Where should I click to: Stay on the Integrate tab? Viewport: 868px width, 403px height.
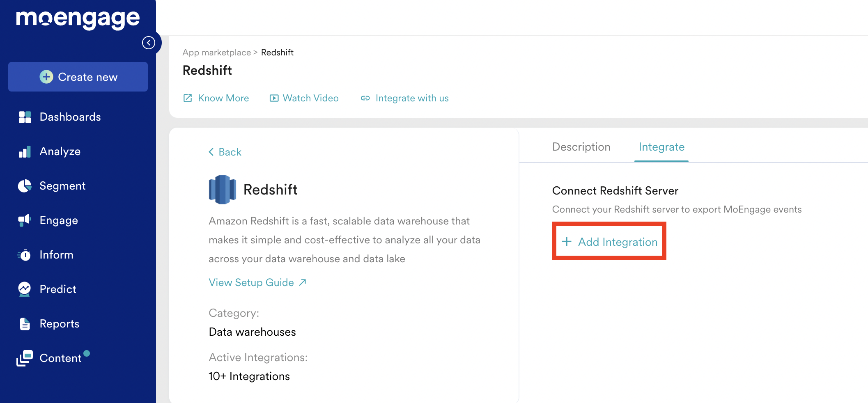[x=661, y=147]
